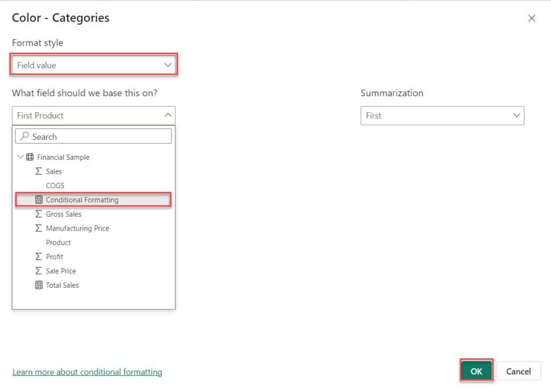Click the Cancel button

[518, 371]
